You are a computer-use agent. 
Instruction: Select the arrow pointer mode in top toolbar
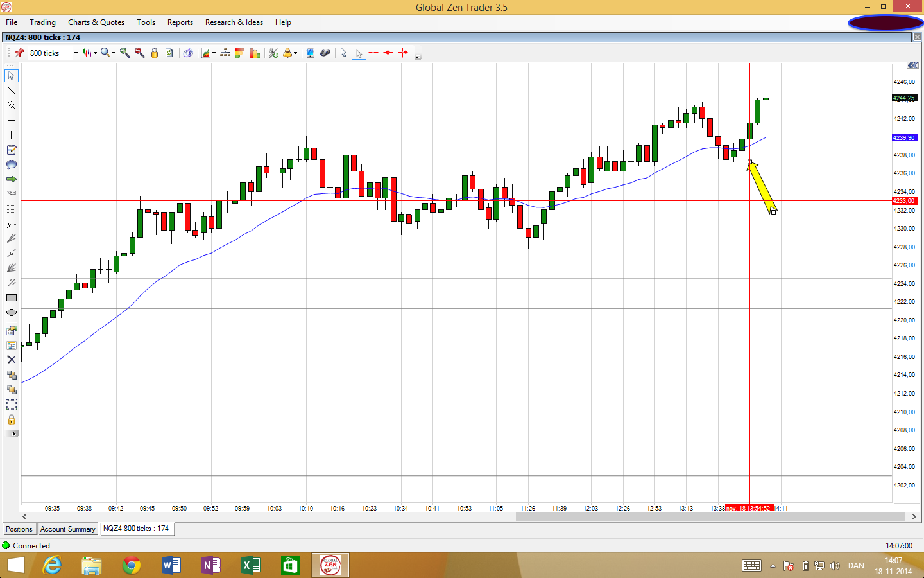click(x=343, y=53)
